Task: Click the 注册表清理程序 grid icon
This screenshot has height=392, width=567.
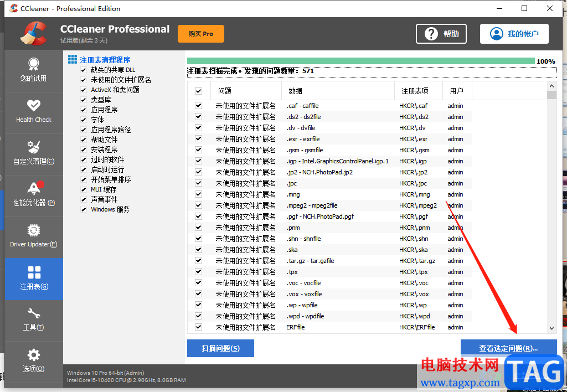Action: tap(73, 59)
